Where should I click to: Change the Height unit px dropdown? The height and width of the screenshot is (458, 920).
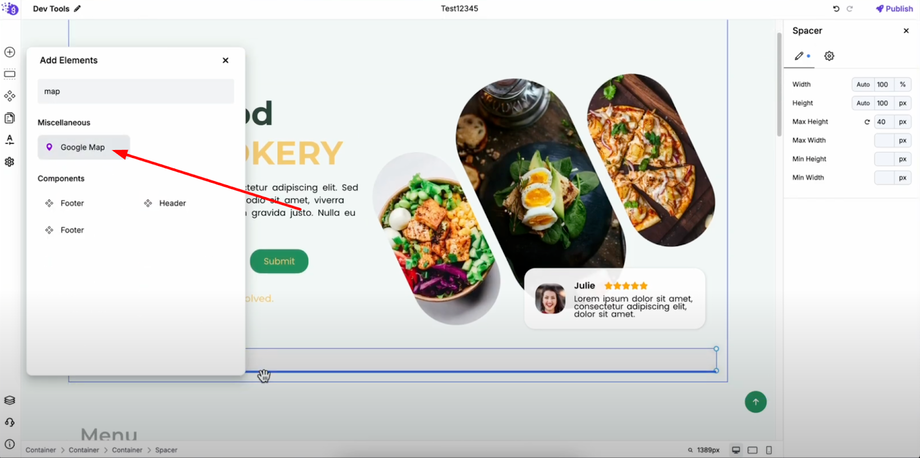(902, 103)
